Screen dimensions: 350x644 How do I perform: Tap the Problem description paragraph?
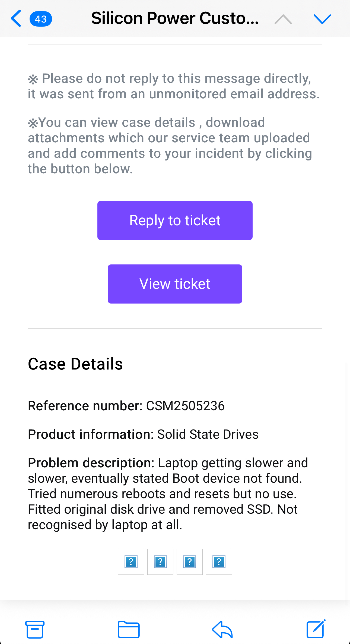168,494
